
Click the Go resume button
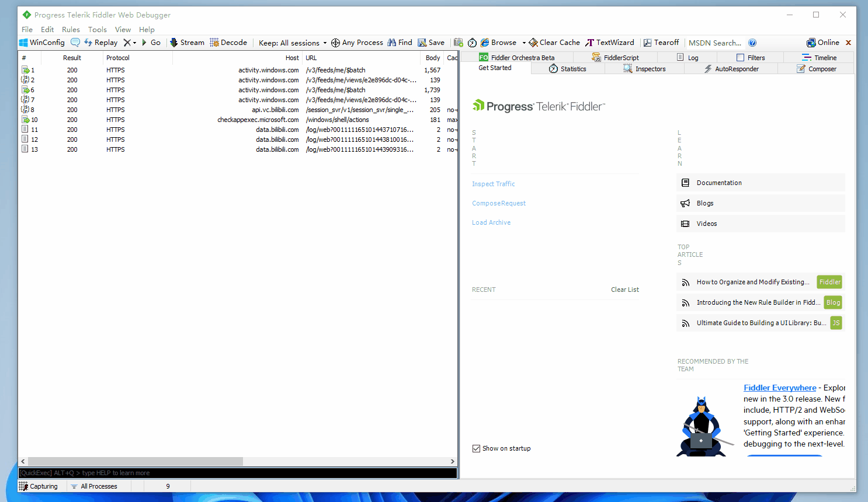(151, 43)
